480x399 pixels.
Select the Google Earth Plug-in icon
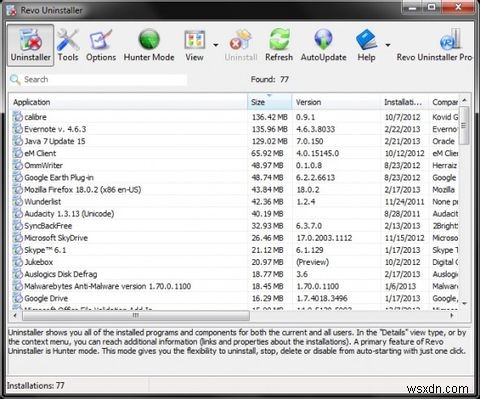pos(17,177)
